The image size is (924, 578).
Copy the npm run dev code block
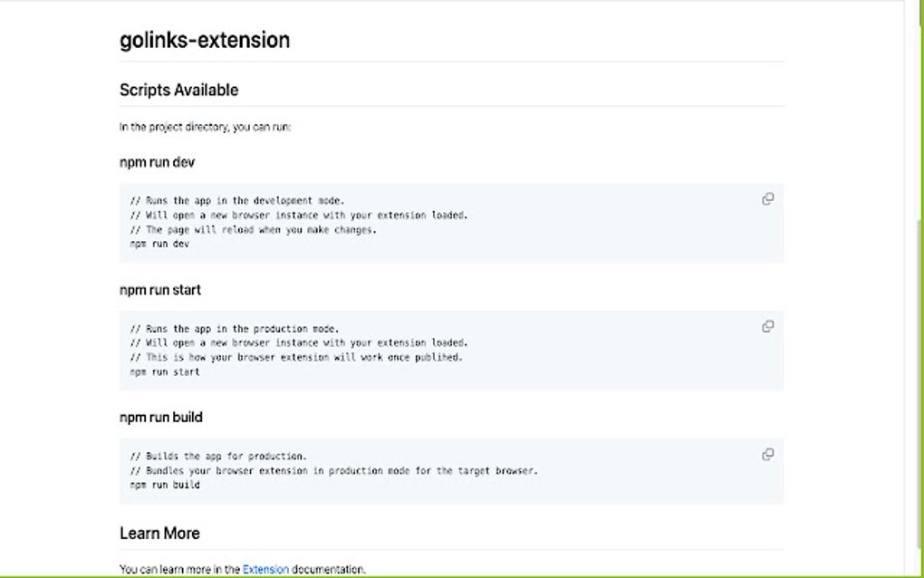coord(767,199)
